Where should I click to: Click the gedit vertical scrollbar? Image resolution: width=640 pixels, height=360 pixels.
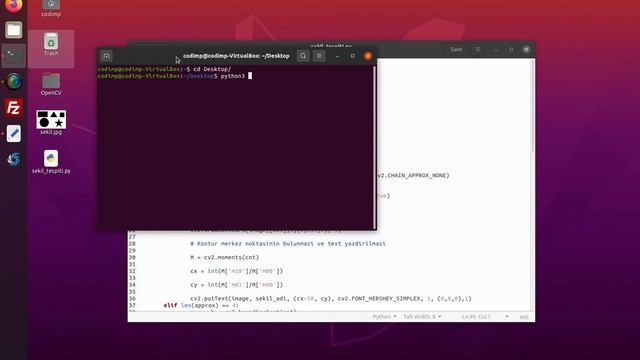[533, 106]
